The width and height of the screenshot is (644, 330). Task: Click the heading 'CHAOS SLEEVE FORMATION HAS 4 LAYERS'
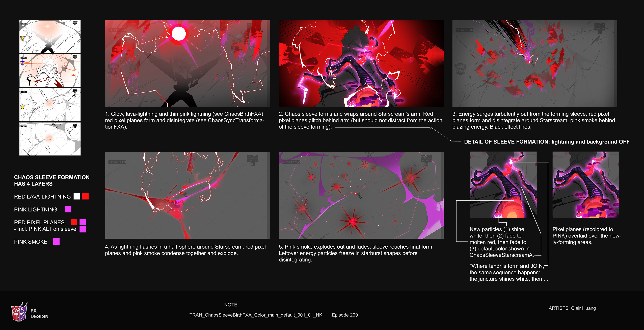(52, 180)
